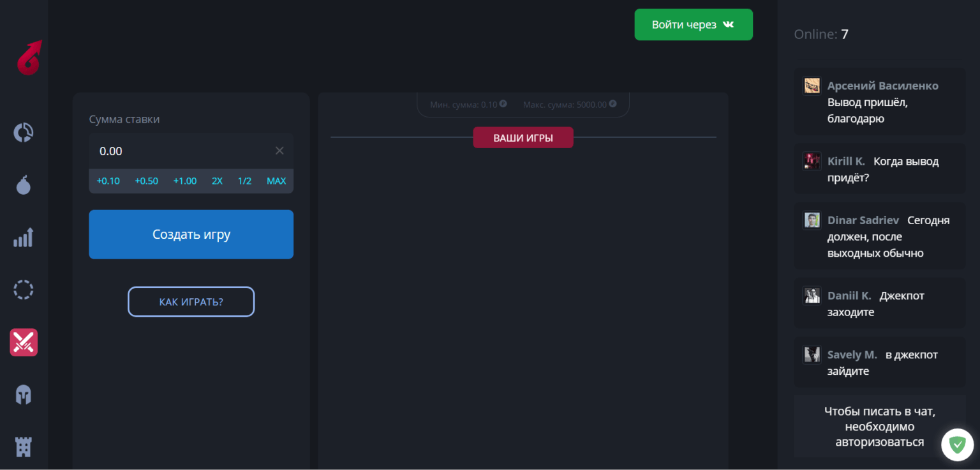Click the green shield badge icon
Screen dimensions: 980x470
pyautogui.click(x=958, y=444)
